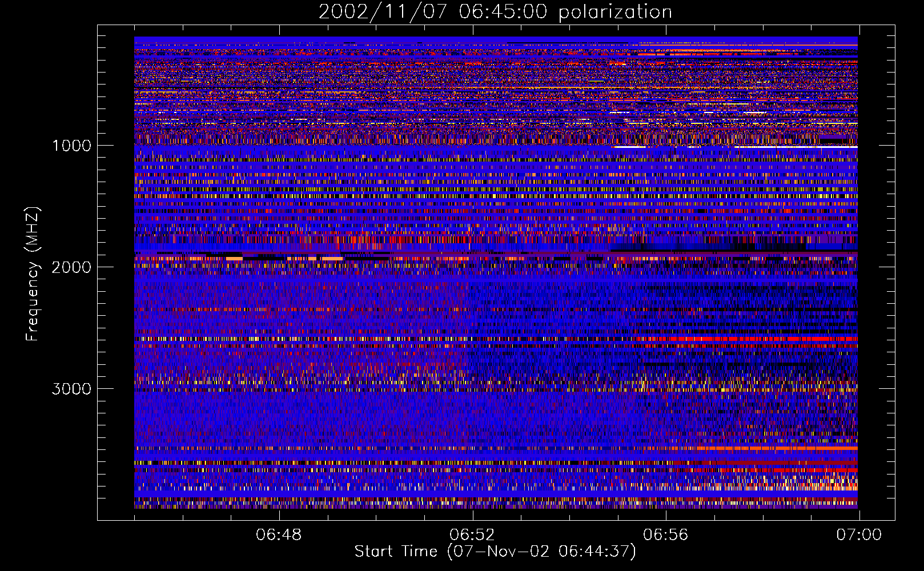Click the 2000 frequency tick label

click(x=71, y=267)
